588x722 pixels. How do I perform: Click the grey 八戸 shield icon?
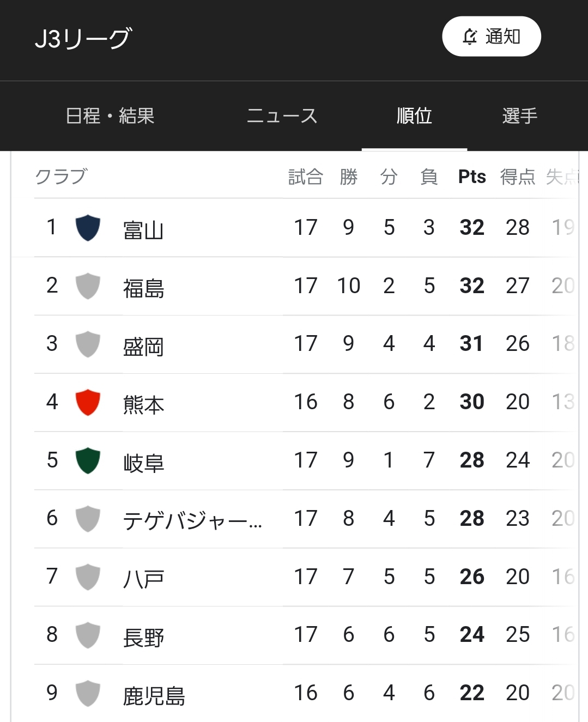(x=88, y=578)
